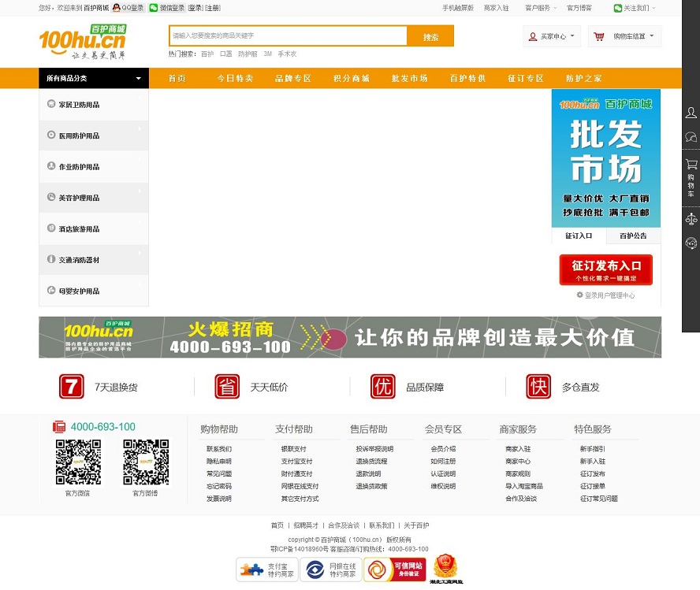Expand the 买家中心 dropdown

[x=550, y=36]
